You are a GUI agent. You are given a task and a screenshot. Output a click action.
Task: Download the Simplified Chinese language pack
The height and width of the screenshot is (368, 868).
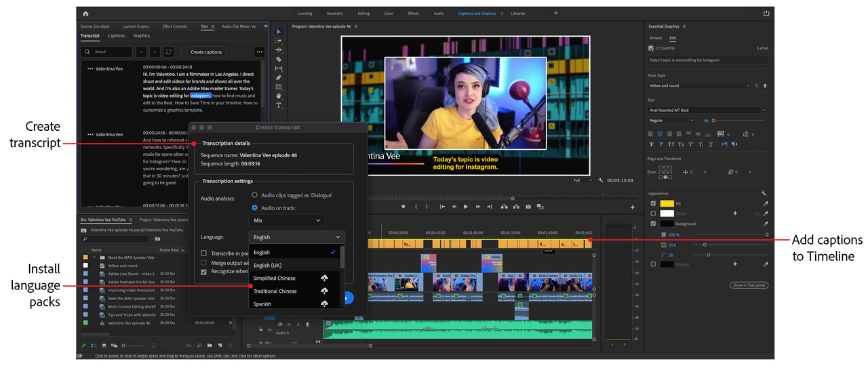[x=324, y=278]
